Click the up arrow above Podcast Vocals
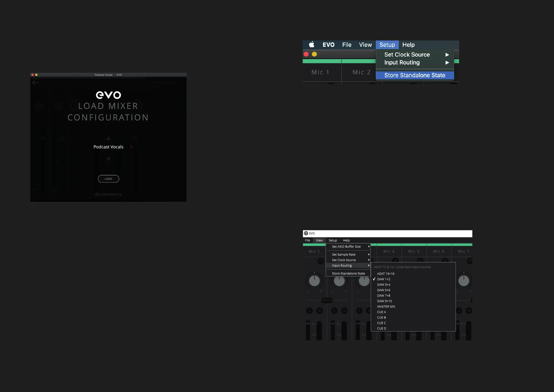The height and width of the screenshot is (392, 554). [108, 139]
